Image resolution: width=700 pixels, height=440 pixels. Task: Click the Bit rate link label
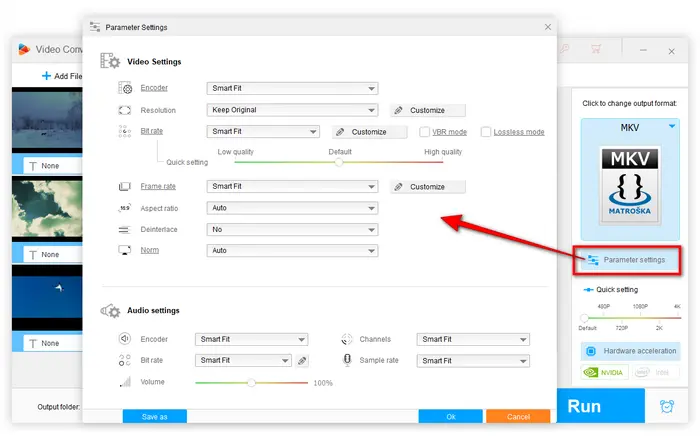point(152,131)
